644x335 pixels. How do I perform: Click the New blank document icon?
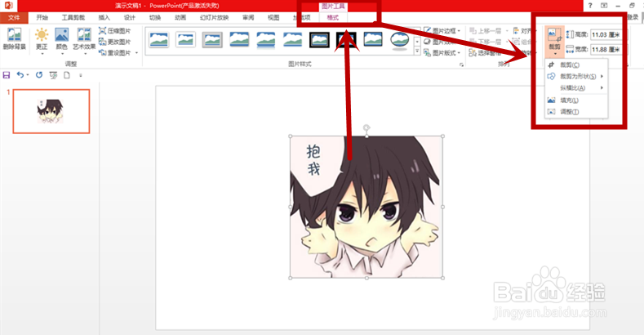(67, 75)
